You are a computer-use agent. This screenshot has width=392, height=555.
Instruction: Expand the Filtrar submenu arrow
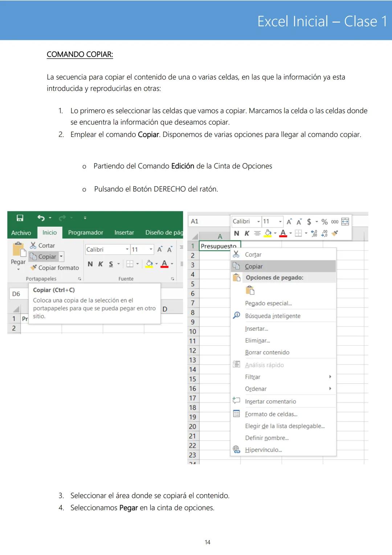tap(331, 377)
